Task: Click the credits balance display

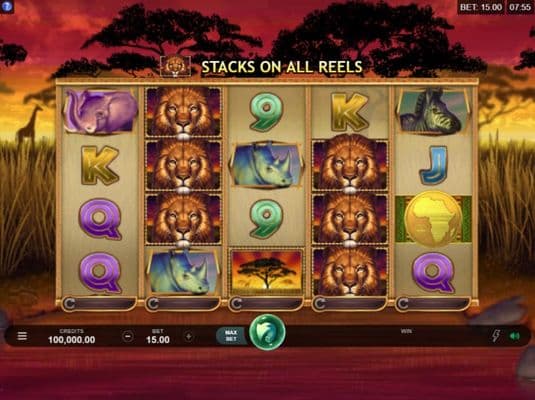Action: point(72,337)
